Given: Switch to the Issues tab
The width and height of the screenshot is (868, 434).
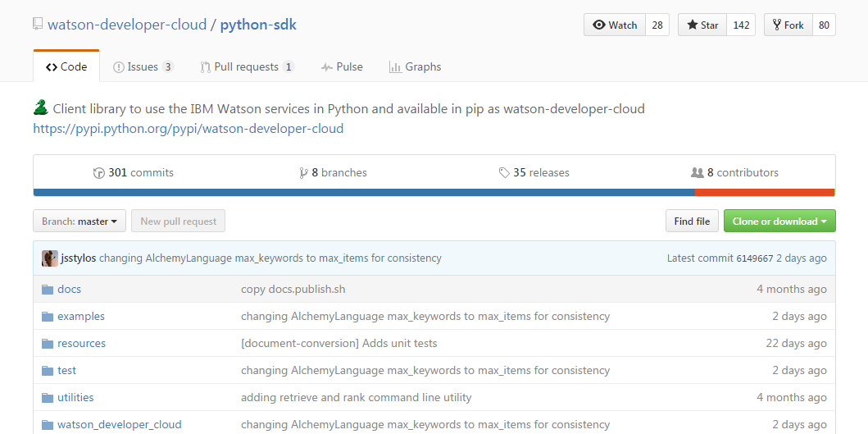Looking at the screenshot, I should point(143,67).
